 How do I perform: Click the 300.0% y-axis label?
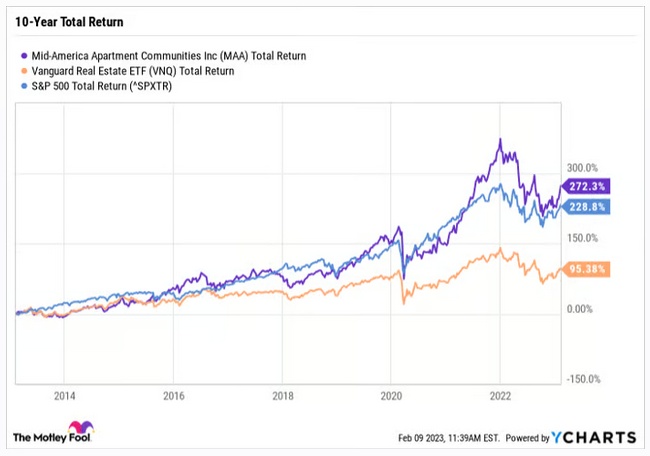click(584, 168)
